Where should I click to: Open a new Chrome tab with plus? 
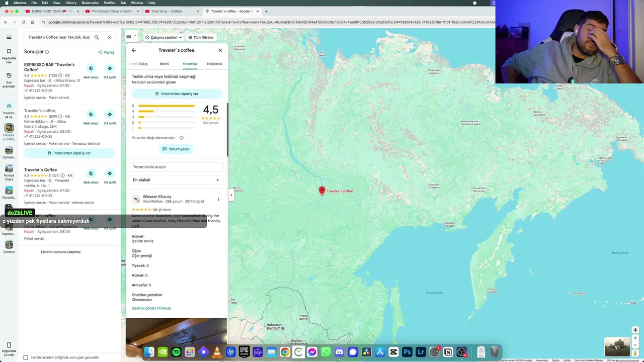pyautogui.click(x=267, y=11)
